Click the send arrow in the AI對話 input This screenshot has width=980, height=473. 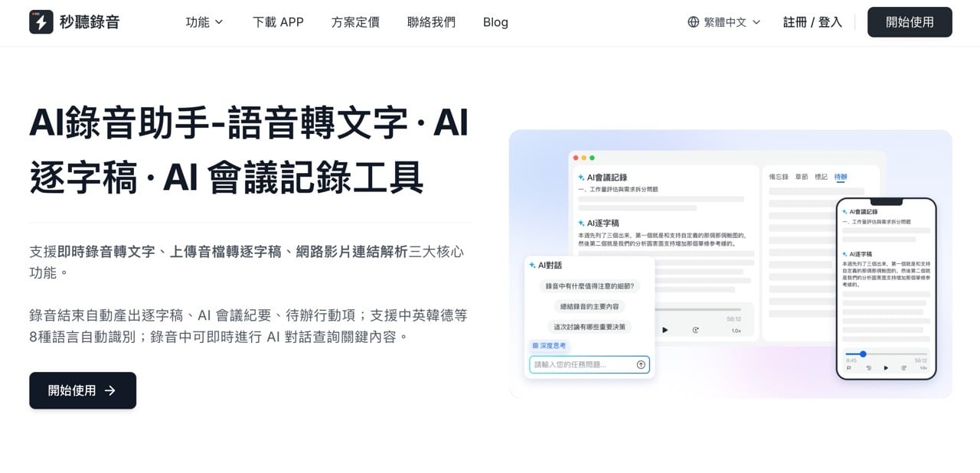(x=641, y=364)
